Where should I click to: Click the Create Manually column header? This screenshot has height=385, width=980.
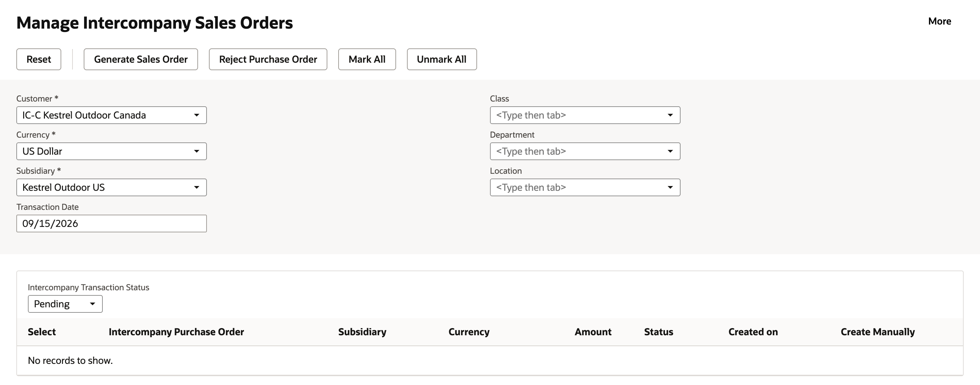(878, 332)
